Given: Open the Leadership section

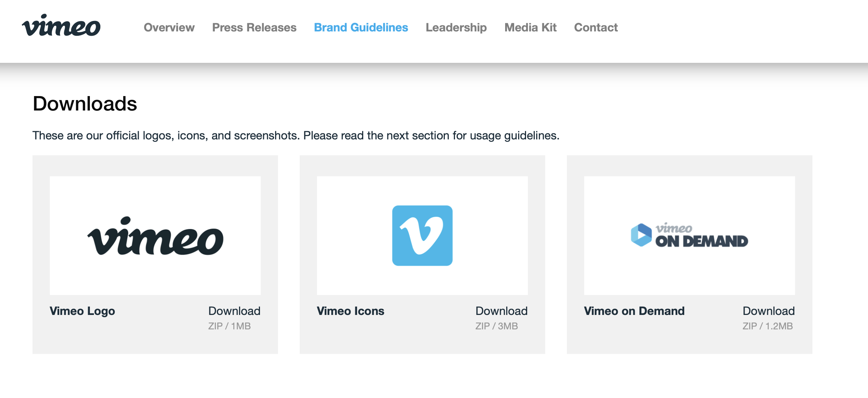Looking at the screenshot, I should click(456, 27).
